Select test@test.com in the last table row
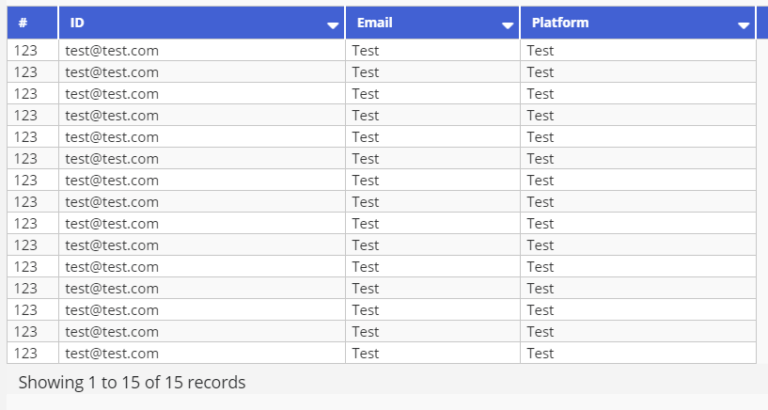The width and height of the screenshot is (768, 410). [112, 353]
